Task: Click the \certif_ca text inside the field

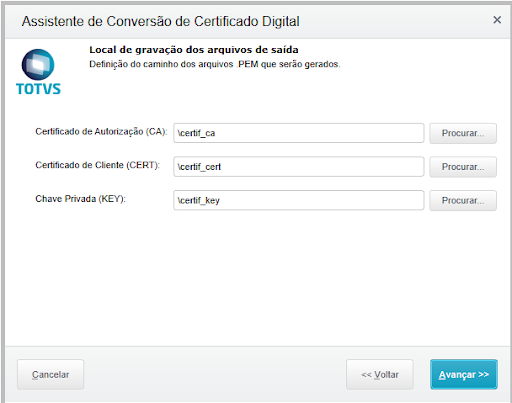Action: (196, 133)
